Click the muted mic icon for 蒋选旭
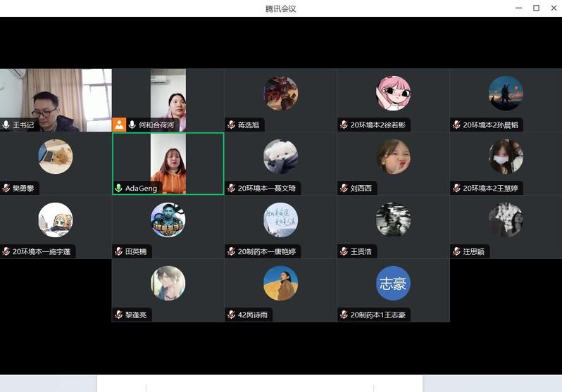 click(231, 125)
